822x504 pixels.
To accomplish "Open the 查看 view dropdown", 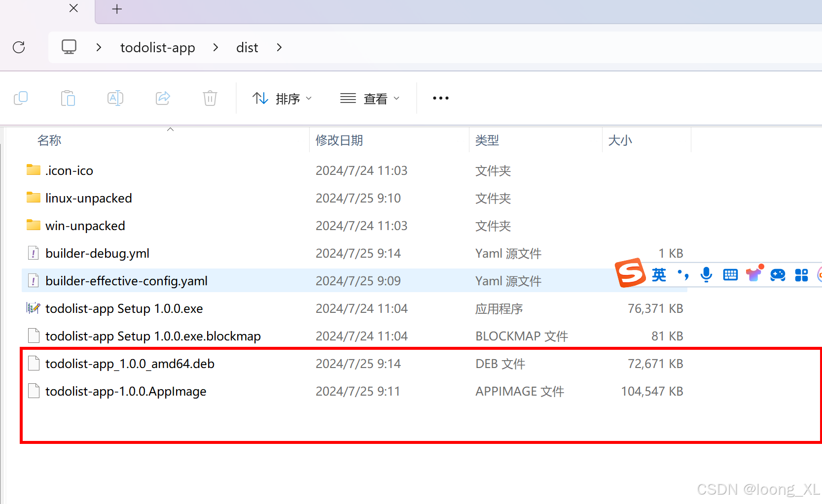I will [370, 99].
